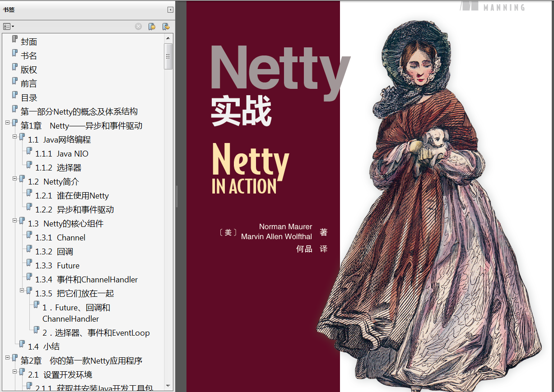Viewport: 554px width, 392px height.
Task: Click the bookmarks scrollbar down arrow
Action: coord(168,386)
